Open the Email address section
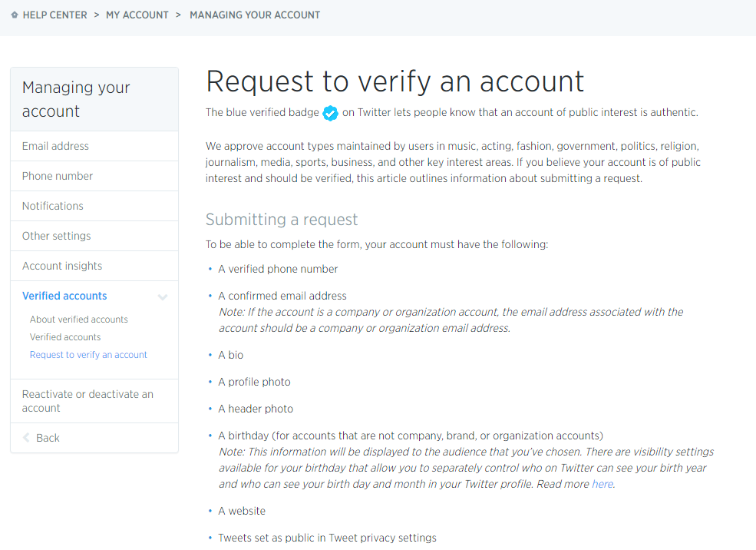Viewport: 756px width, 550px height. 56,145
